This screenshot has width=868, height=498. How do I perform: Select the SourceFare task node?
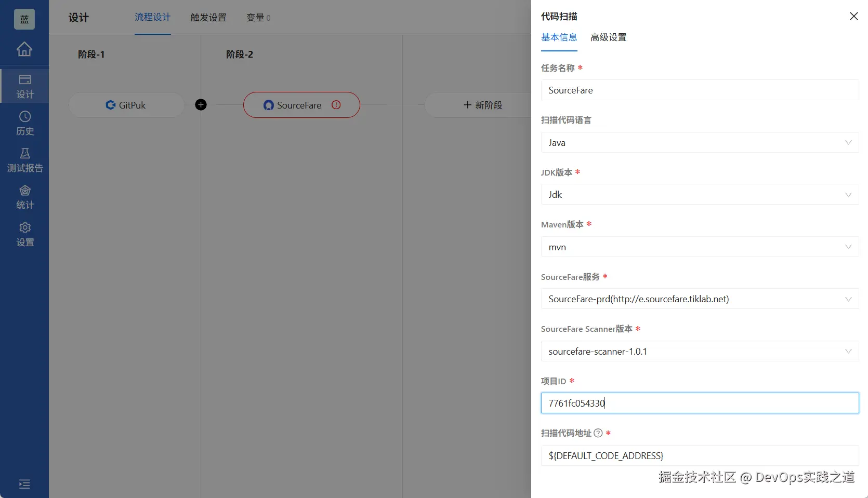pos(301,105)
